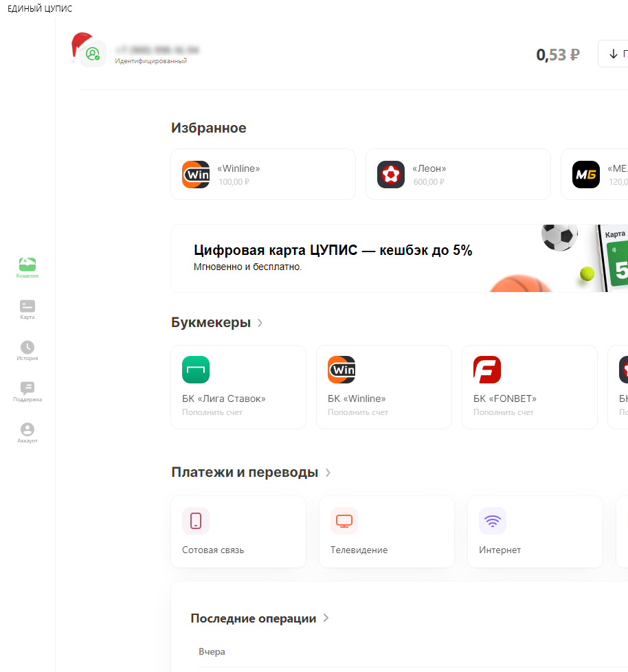The height and width of the screenshot is (672, 628).
Task: Click Пополнить счет under БК «FONBET»
Action: pyautogui.click(x=503, y=412)
